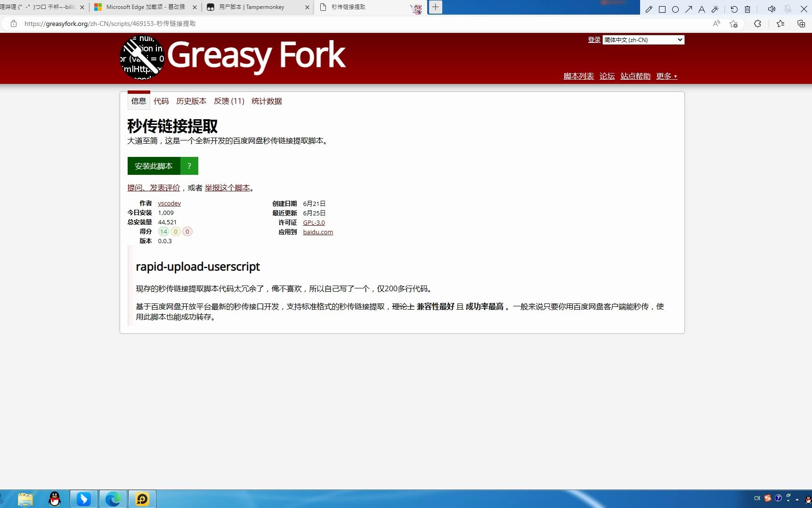Image resolution: width=812 pixels, height=508 pixels.
Task: Open File Explorer from taskbar
Action: (25, 499)
